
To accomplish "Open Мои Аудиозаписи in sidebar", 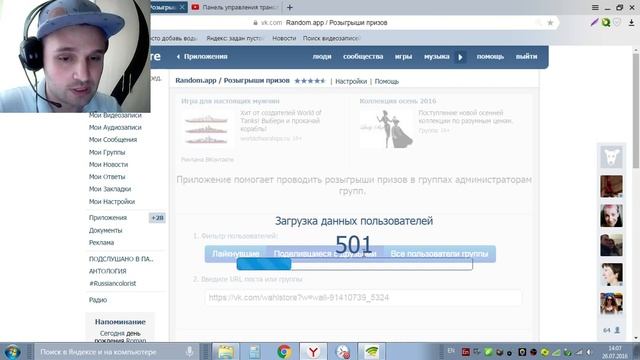I will [115, 127].
